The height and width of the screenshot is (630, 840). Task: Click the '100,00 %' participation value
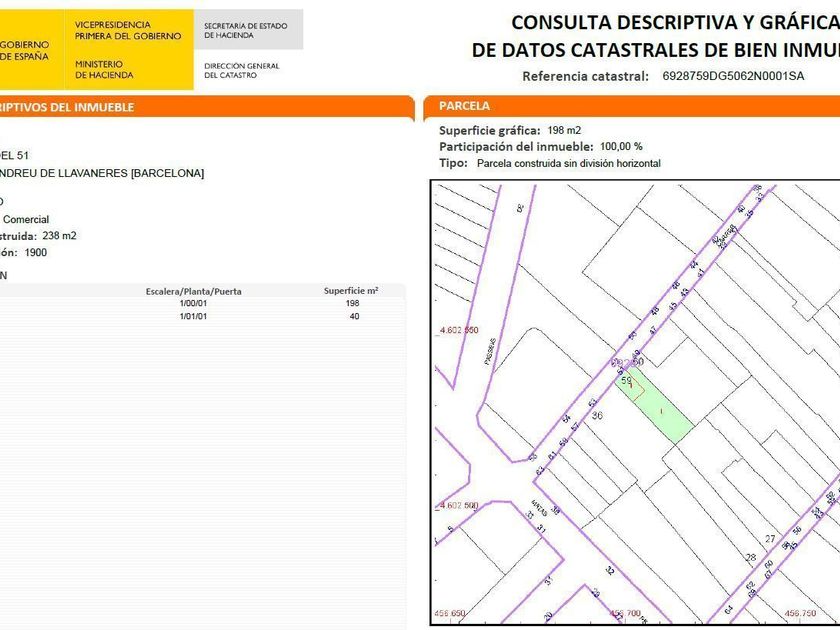[x=621, y=146]
